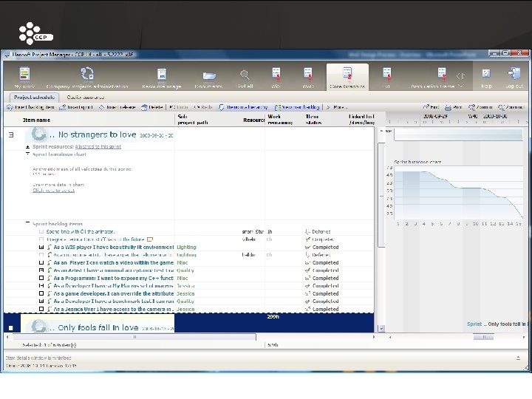Click the Insert sprint toolbar icon
Screen dimensions: 532x399
point(62,107)
